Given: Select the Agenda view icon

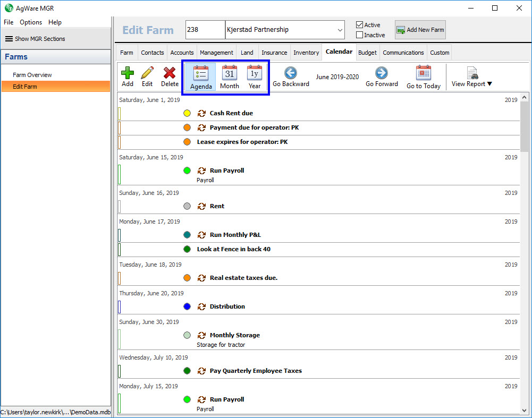Looking at the screenshot, I should coord(201,73).
